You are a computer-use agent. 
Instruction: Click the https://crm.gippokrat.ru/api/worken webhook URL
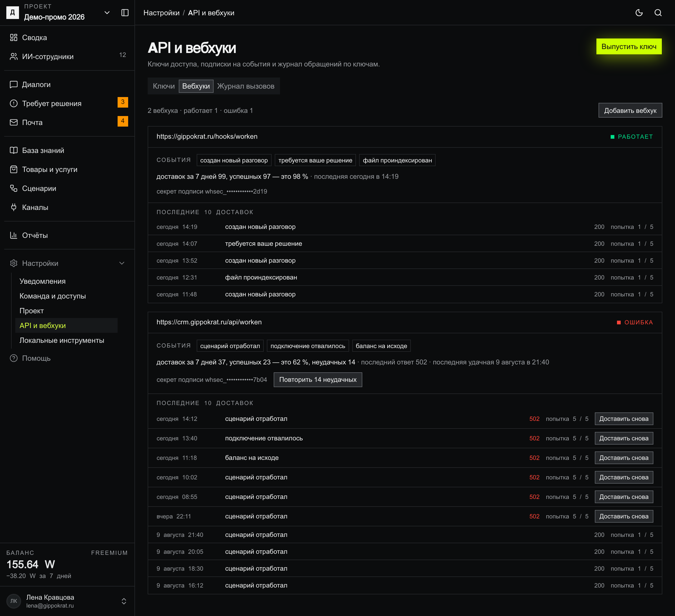click(x=209, y=322)
